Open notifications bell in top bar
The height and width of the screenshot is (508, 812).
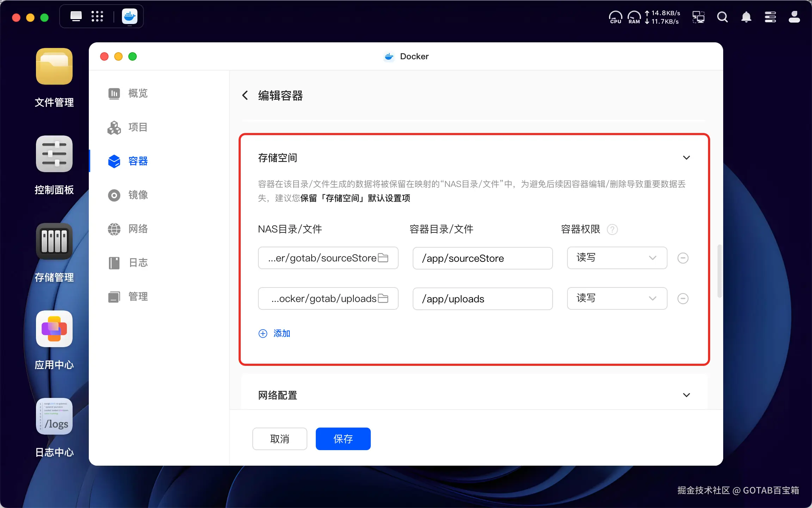[x=746, y=17]
